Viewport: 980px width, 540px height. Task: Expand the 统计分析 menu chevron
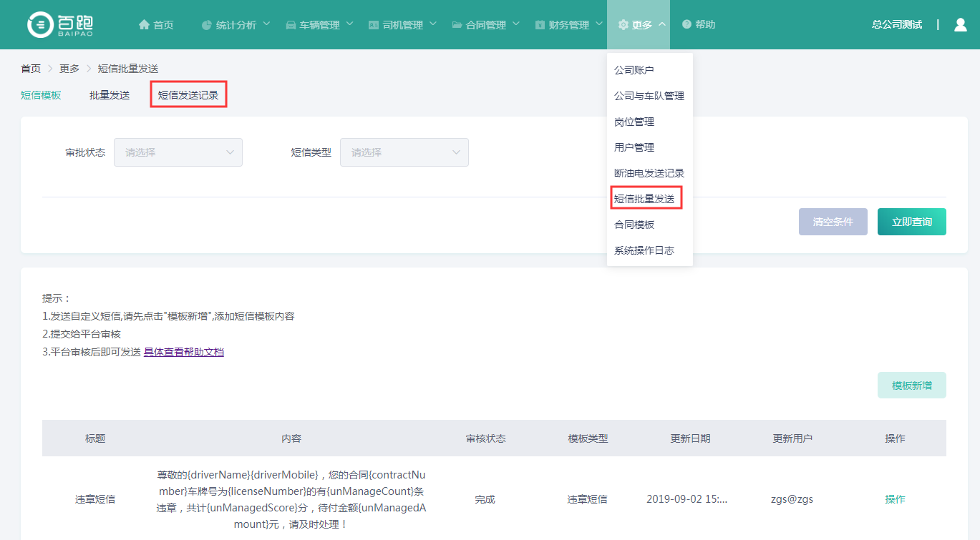[266, 24]
